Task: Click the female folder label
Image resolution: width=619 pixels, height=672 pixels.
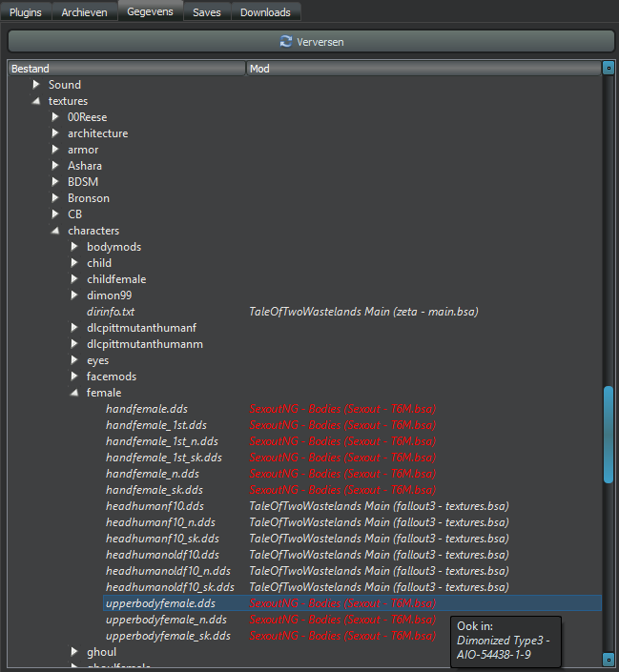Action: pyautogui.click(x=104, y=393)
